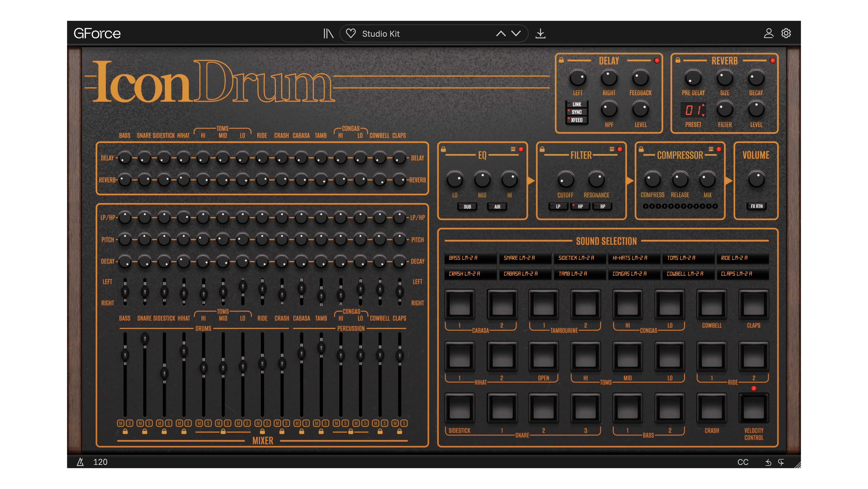Open CC mapping in the status bar
Screen dimensions: 868x489
[x=743, y=462]
